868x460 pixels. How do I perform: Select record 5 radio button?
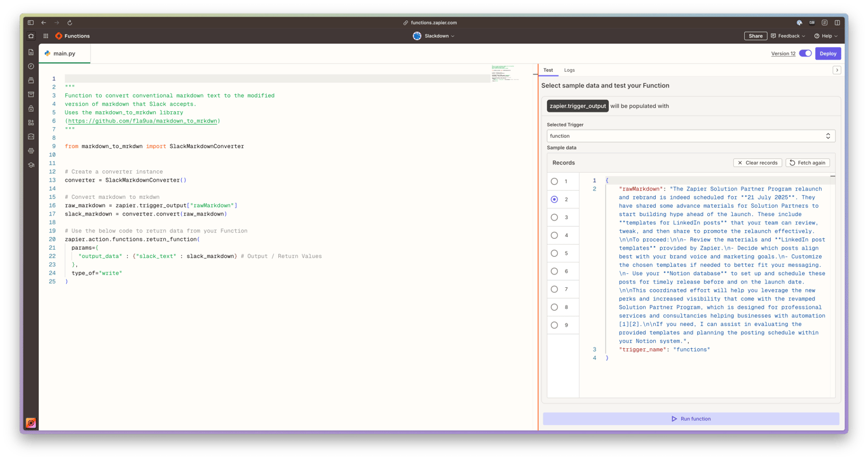point(554,253)
